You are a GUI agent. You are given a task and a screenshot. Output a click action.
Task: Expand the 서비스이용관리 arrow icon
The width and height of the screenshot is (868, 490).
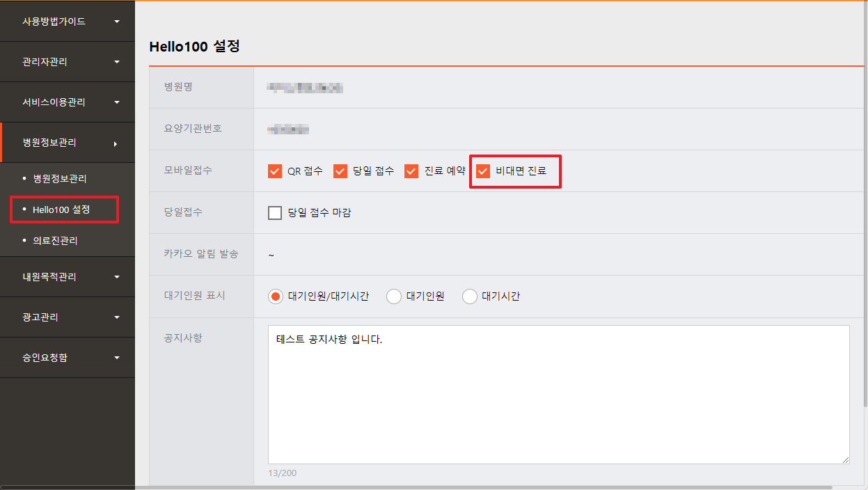(117, 102)
